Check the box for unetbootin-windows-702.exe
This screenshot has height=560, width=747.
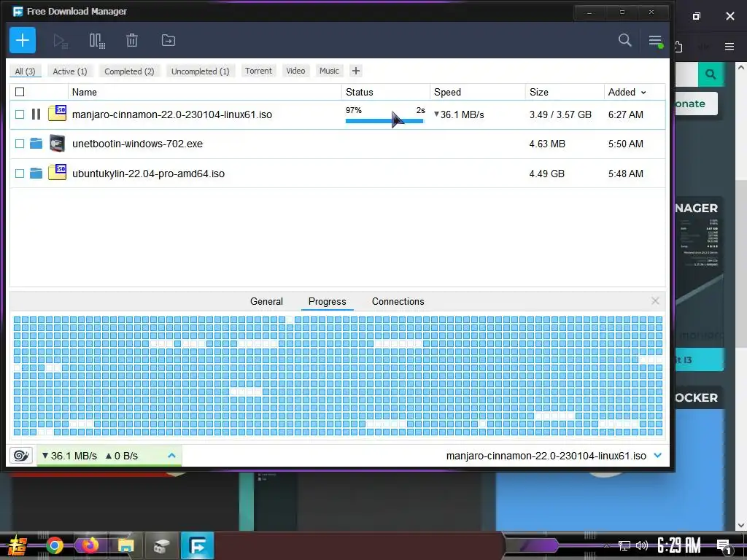(20, 144)
